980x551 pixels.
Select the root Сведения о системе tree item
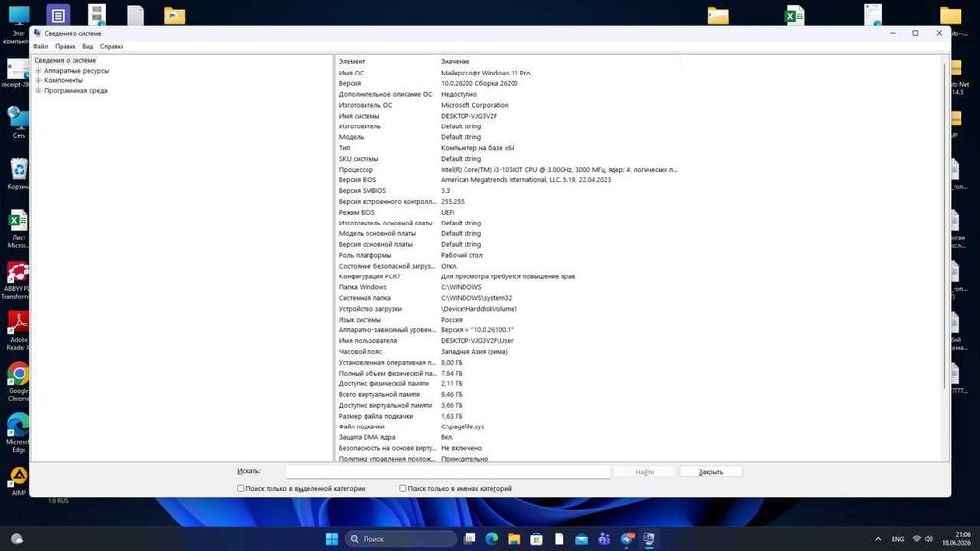(x=65, y=60)
